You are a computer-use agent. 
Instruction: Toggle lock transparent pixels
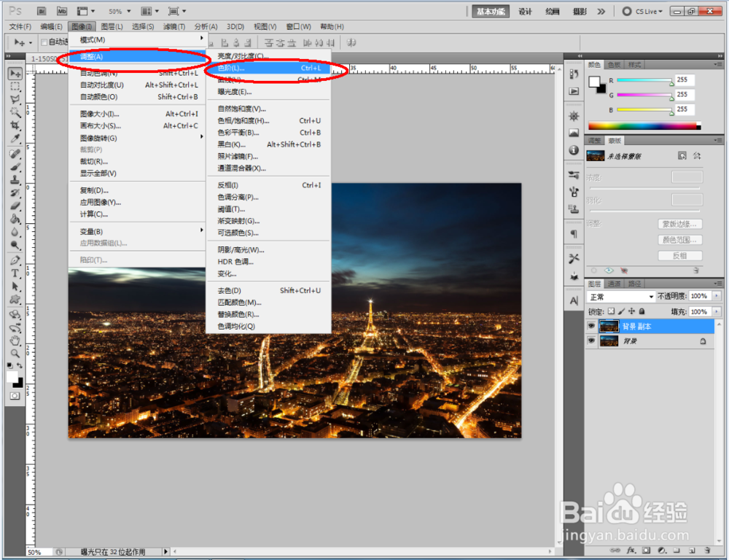pyautogui.click(x=611, y=311)
